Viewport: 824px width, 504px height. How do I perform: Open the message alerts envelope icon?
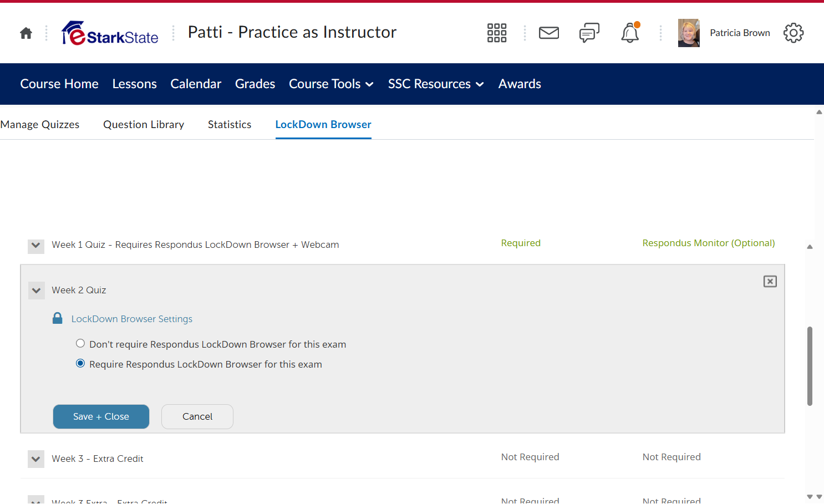(549, 33)
